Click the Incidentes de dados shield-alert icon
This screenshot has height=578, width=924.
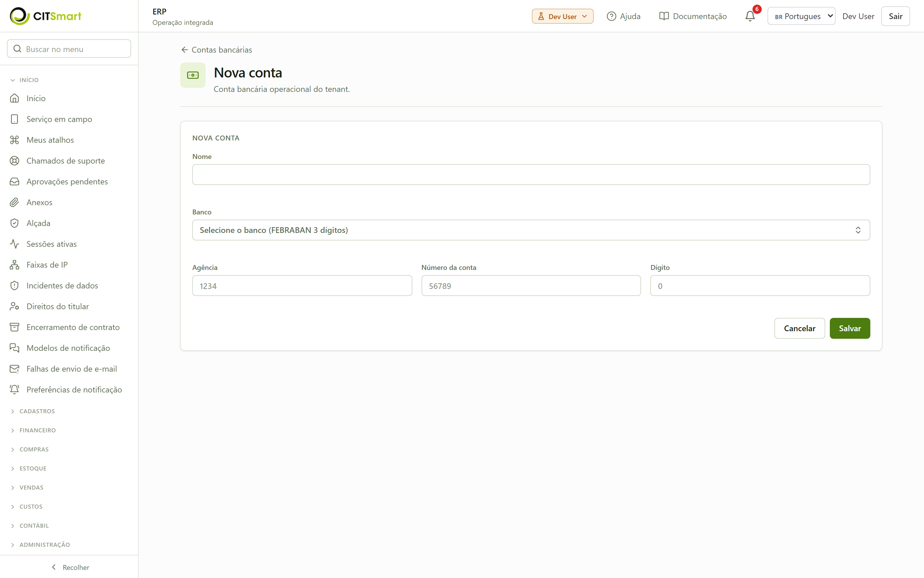(x=14, y=286)
